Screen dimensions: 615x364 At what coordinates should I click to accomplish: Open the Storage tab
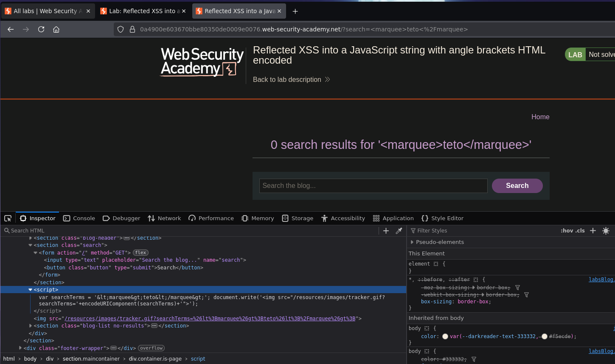pos(298,218)
